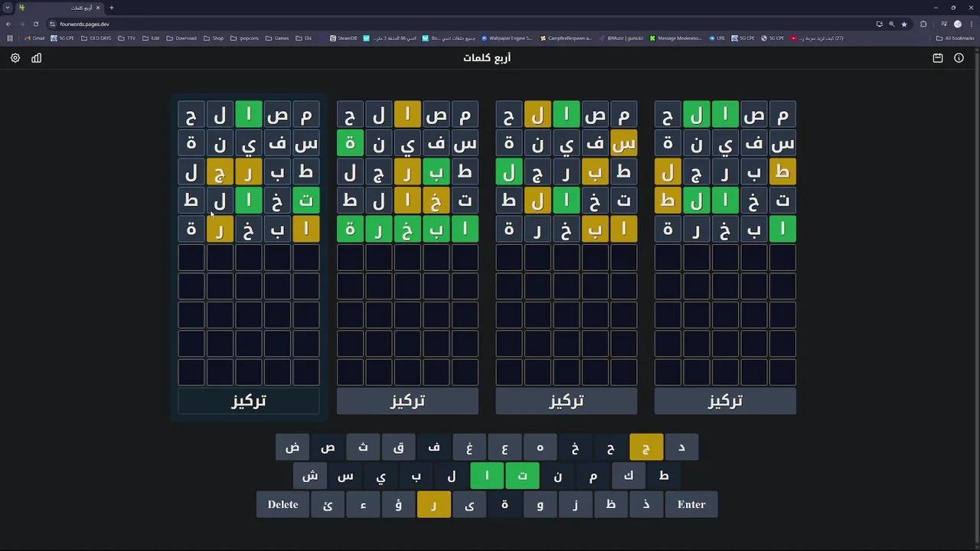Image resolution: width=980 pixels, height=551 pixels.
Task: Click تركيز under the fully solved green board
Action: [x=407, y=401]
